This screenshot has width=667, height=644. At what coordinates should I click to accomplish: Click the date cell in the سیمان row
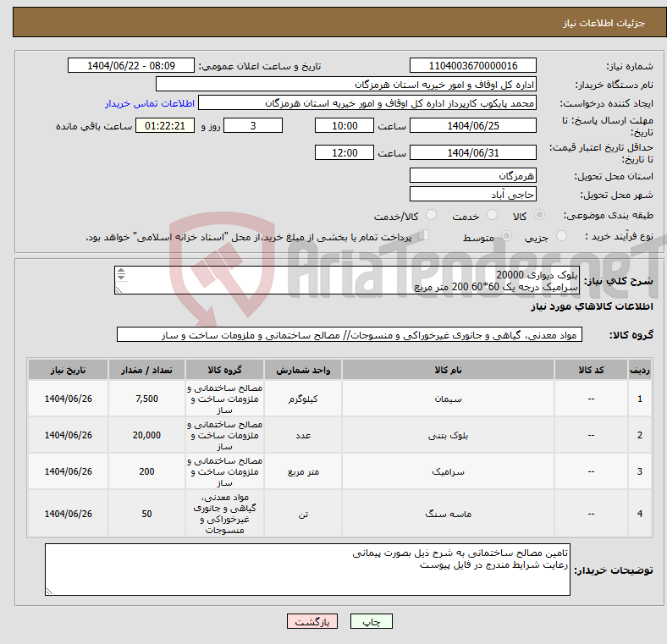coord(68,399)
